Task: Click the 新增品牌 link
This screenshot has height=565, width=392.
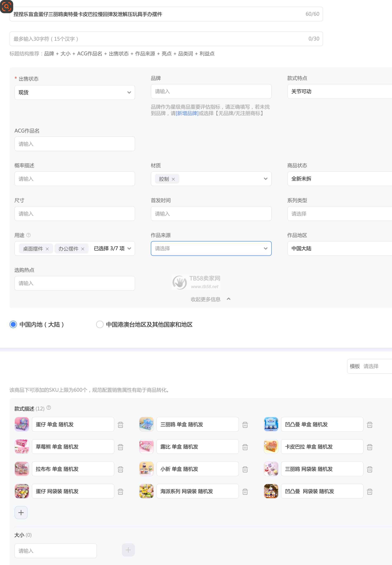Action: (187, 113)
